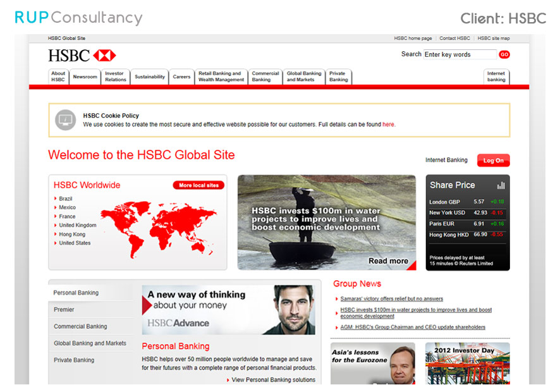Click the water projects fisherman banner image
Image resolution: width=560 pixels, height=392 pixels.
(x=327, y=223)
